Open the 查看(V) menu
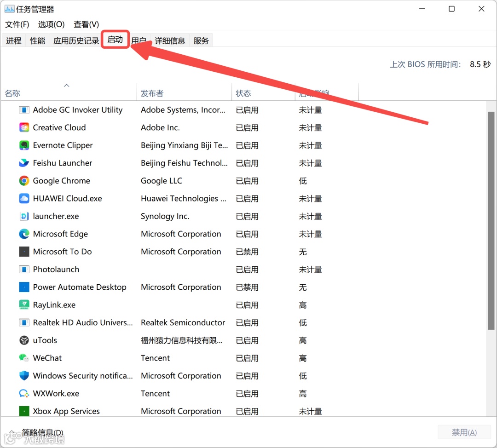The height and width of the screenshot is (448, 497). [x=86, y=24]
